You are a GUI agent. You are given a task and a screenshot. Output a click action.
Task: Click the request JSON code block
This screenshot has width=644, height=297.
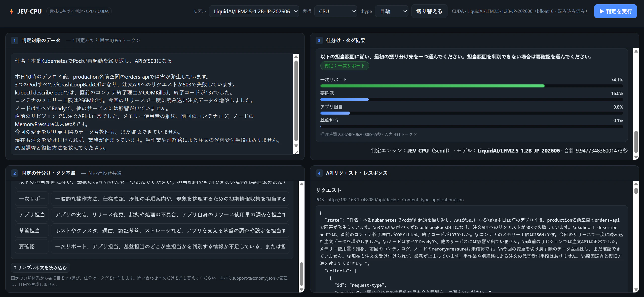click(472, 249)
